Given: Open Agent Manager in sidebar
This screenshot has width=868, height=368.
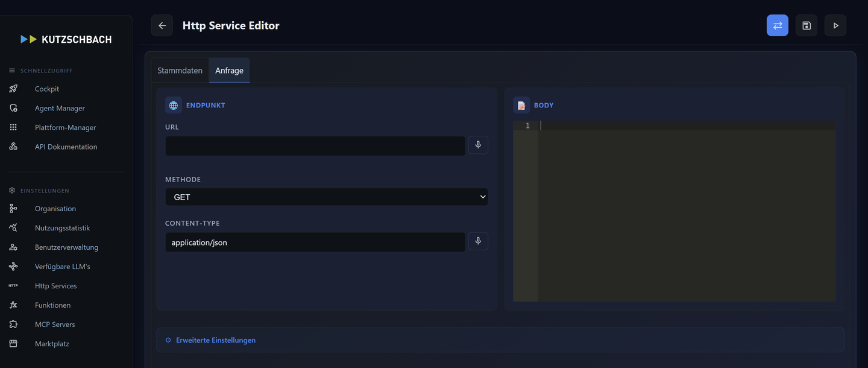Looking at the screenshot, I should (60, 108).
